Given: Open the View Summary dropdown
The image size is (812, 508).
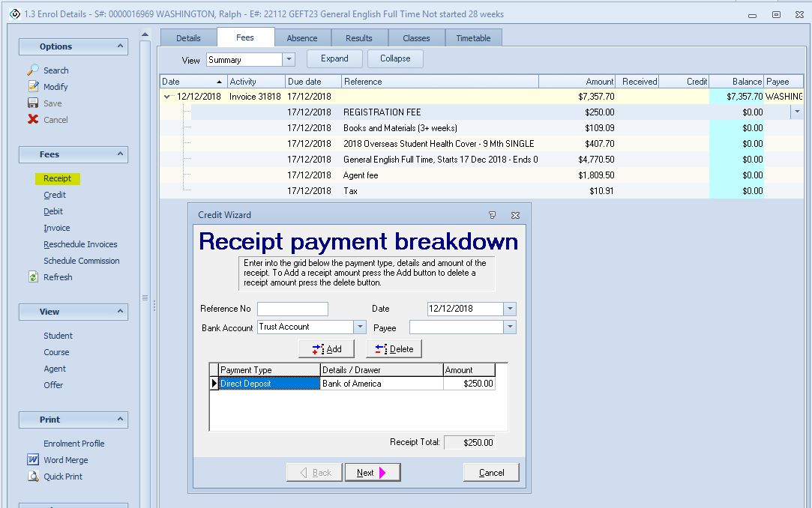Looking at the screenshot, I should point(287,58).
